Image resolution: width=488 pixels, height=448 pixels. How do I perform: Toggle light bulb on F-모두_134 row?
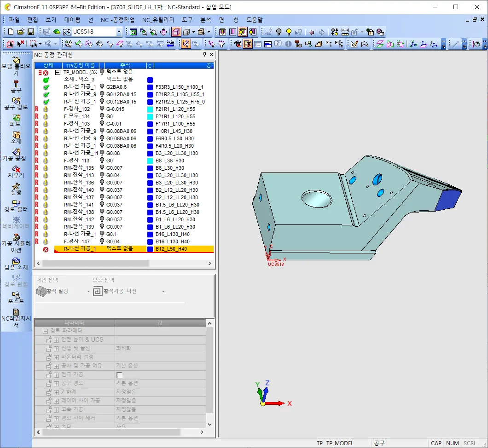point(102,116)
